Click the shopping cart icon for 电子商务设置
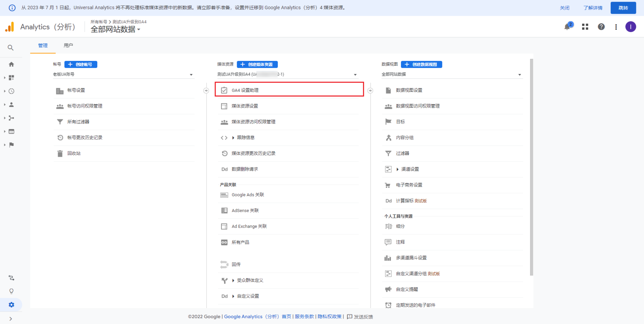This screenshot has height=324, width=644. [388, 185]
